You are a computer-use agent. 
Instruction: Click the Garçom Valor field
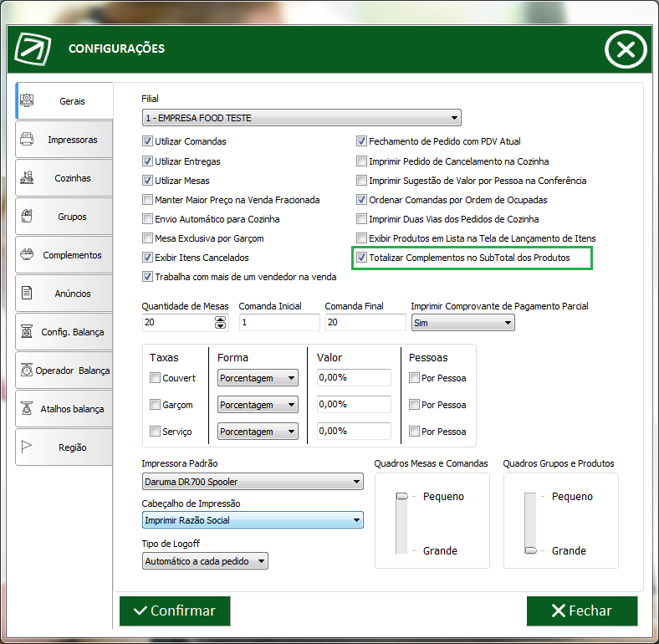(x=354, y=405)
